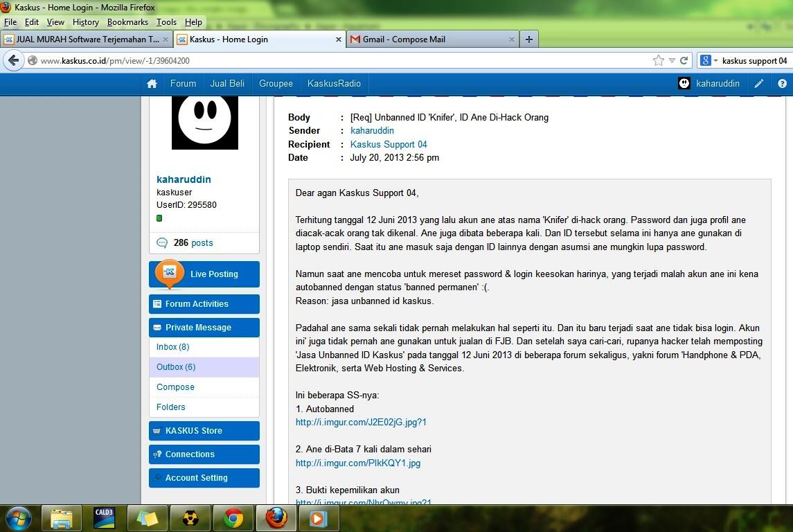Close the Gmail - Compose Mail tab

(x=511, y=39)
